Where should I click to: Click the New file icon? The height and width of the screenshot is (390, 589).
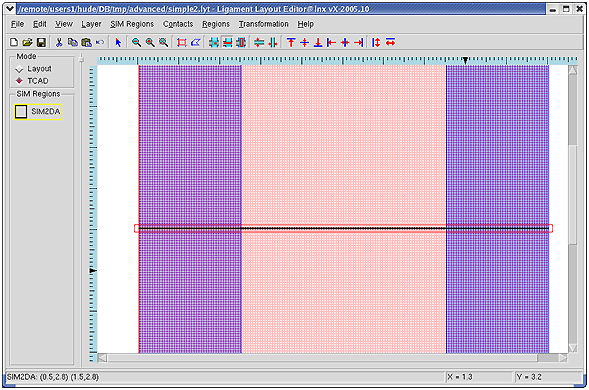coord(14,42)
